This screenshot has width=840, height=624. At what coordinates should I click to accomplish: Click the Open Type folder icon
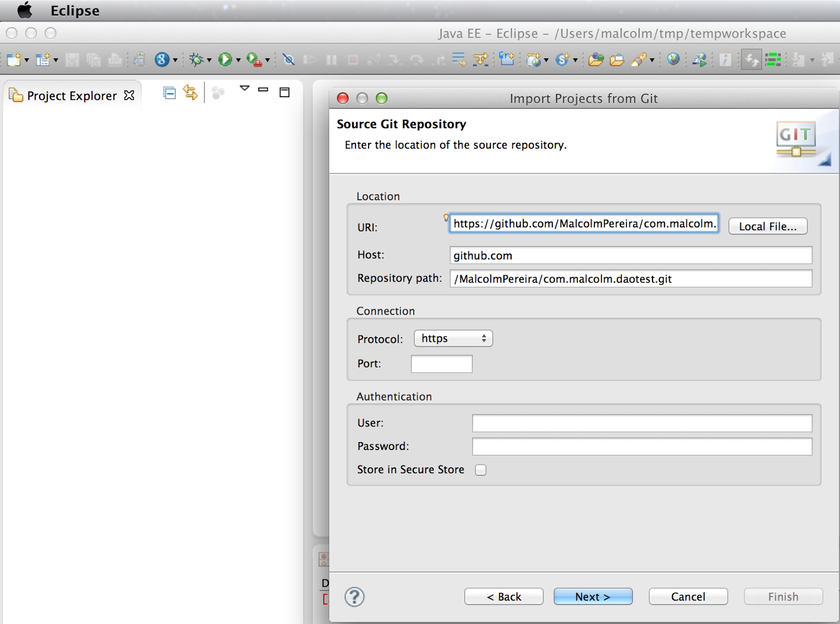click(596, 59)
